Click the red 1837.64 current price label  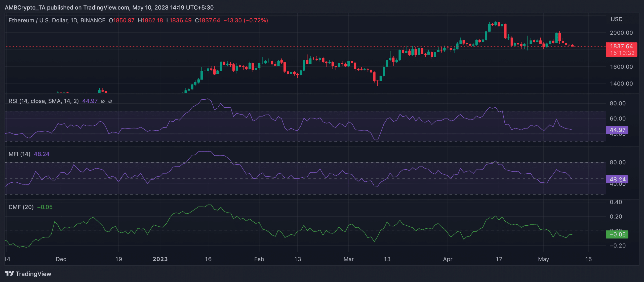[621, 47]
